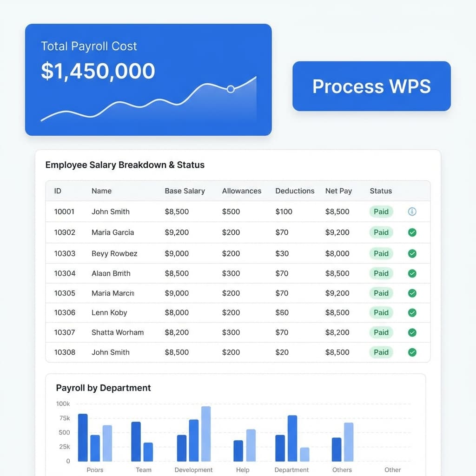476x476 pixels.
Task: Click the info icon beside John Smith's Paid status
Action: click(412, 212)
